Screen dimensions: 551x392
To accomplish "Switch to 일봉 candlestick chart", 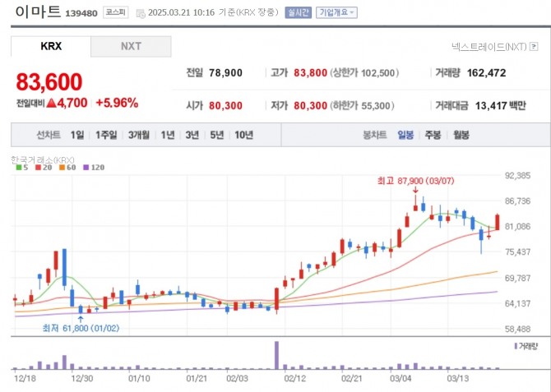I will point(405,135).
